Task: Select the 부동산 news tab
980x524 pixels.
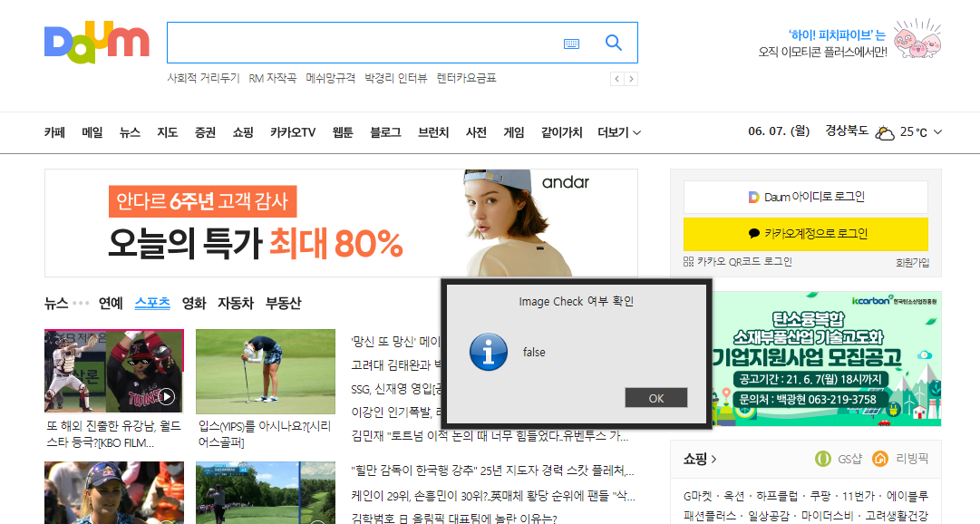Action: point(283,304)
